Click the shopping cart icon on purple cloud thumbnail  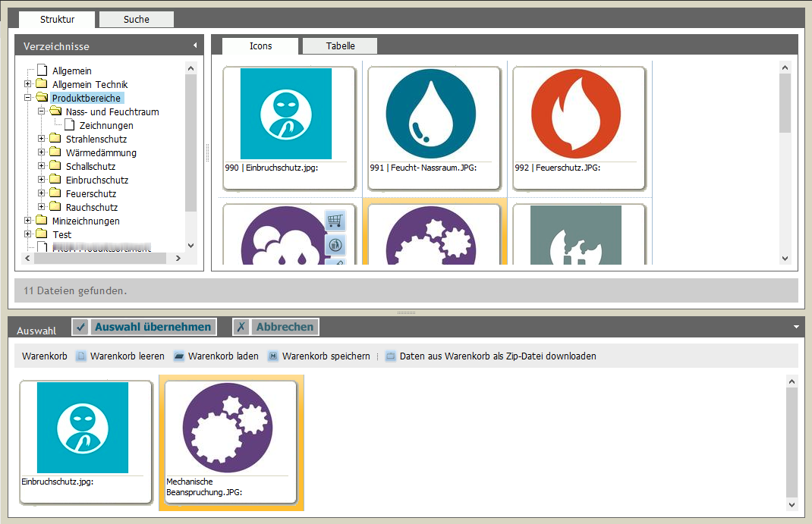(335, 221)
